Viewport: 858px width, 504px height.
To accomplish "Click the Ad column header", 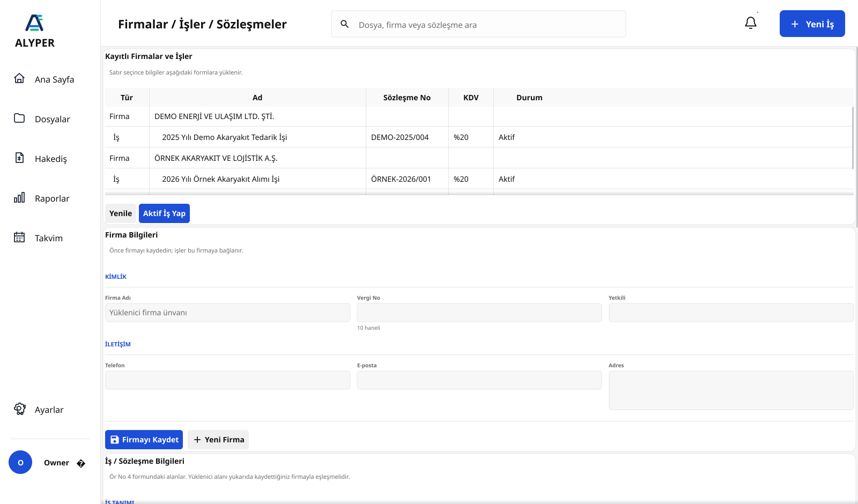I will [257, 98].
